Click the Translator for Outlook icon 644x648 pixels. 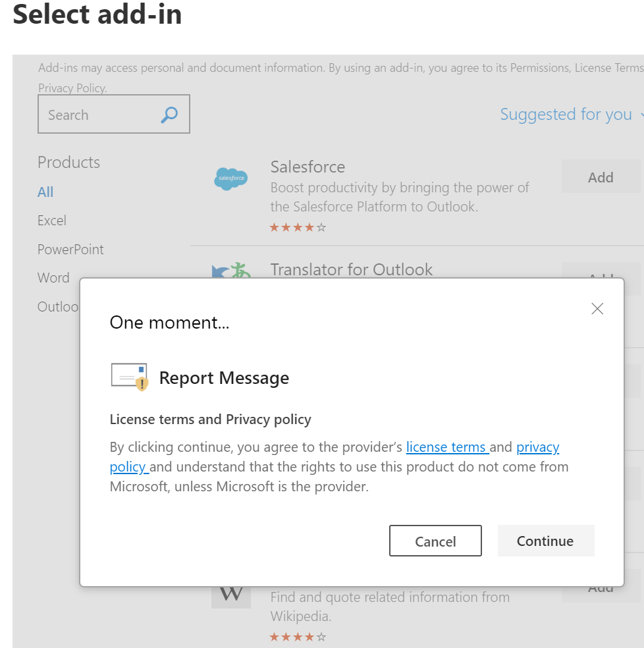point(231,270)
